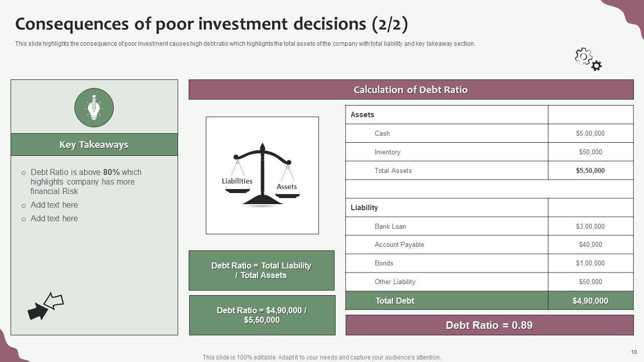Click the Debt Ratio formula box
The height and width of the screenshot is (362, 644).
[x=261, y=270]
